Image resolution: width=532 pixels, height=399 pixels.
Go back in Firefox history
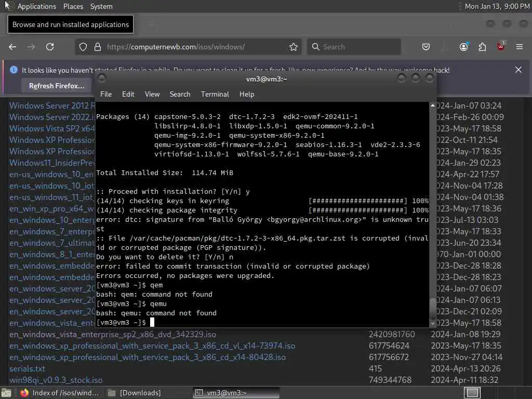tap(12, 47)
